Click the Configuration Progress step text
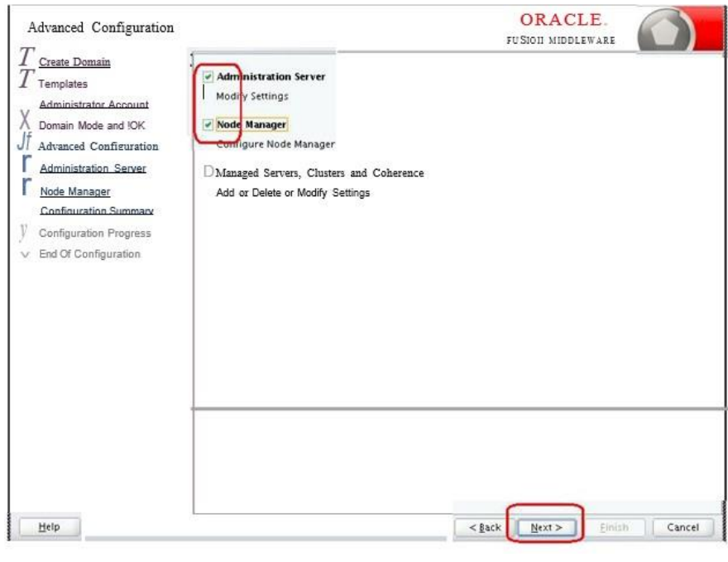The height and width of the screenshot is (562, 728). [x=94, y=233]
